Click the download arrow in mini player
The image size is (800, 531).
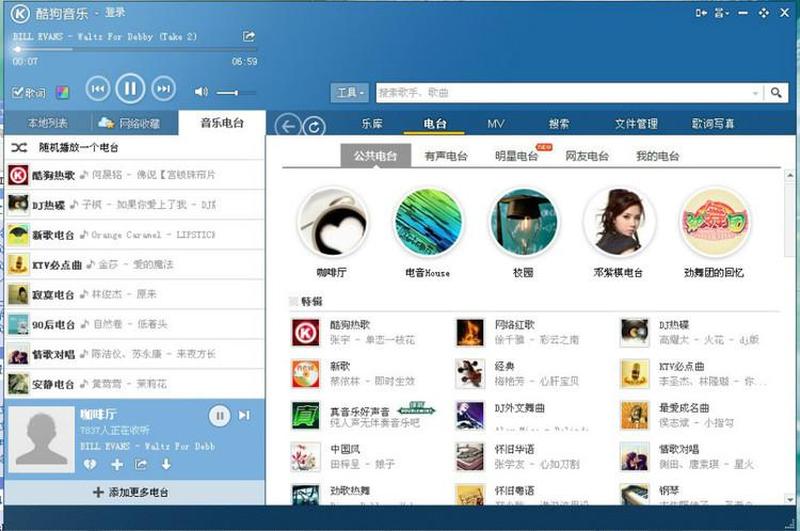point(166,464)
